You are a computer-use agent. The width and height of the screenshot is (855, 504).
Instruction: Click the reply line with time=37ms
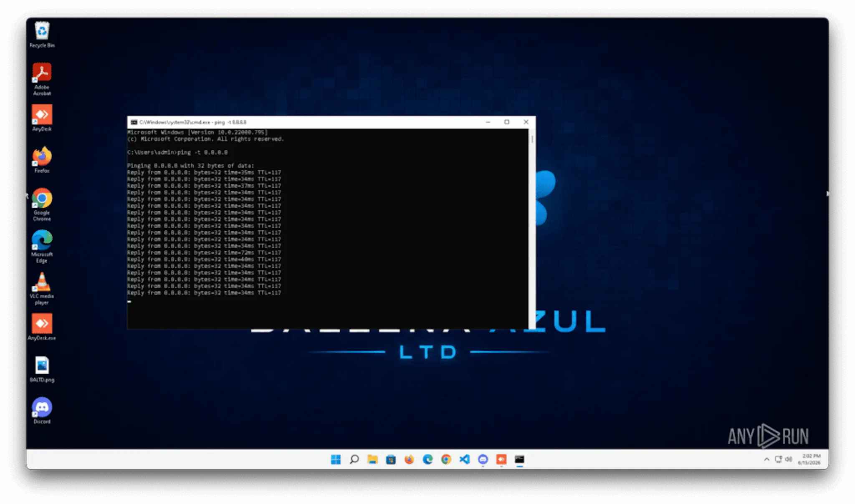tap(204, 186)
